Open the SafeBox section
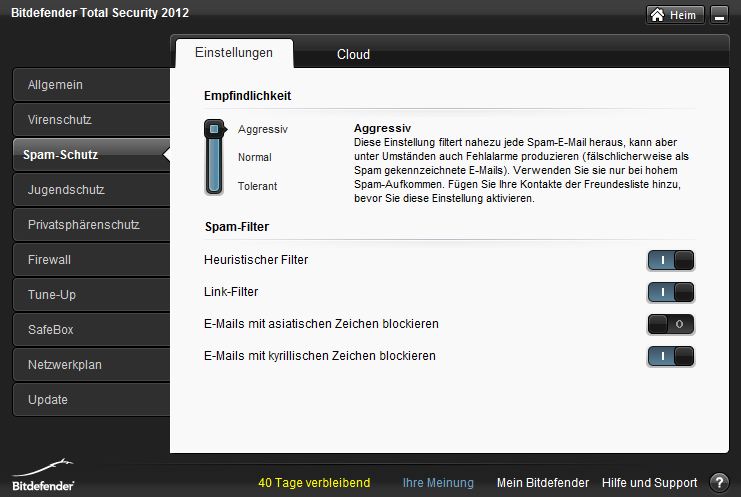The height and width of the screenshot is (497, 741). (x=91, y=330)
